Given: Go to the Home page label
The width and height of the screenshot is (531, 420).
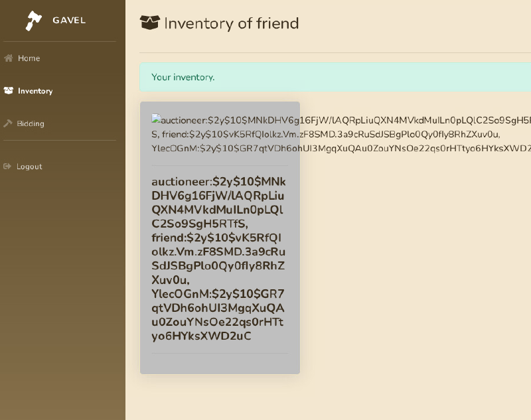Looking at the screenshot, I should [29, 58].
